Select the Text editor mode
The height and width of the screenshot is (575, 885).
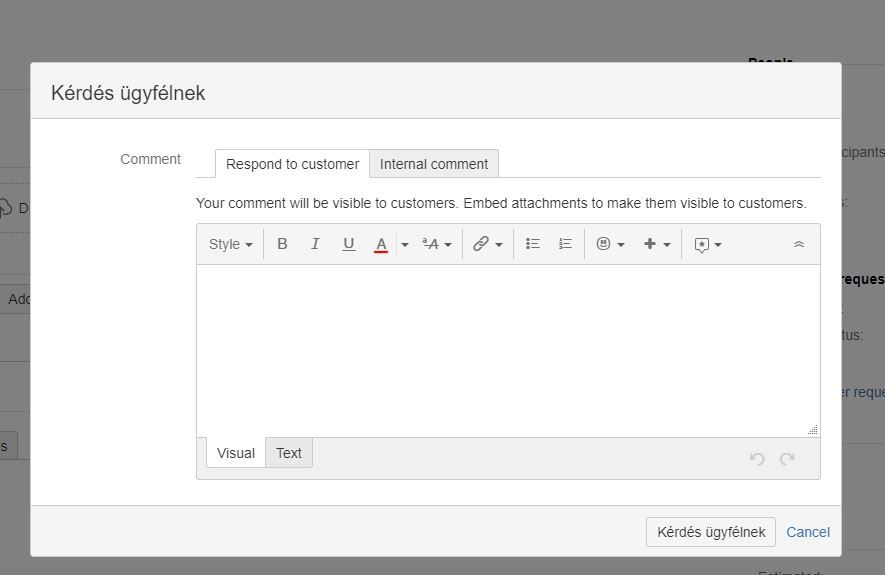click(x=288, y=453)
